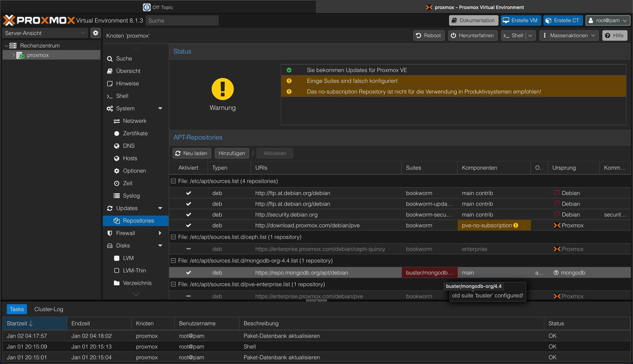Click the Neu laden refresh button

[192, 153]
